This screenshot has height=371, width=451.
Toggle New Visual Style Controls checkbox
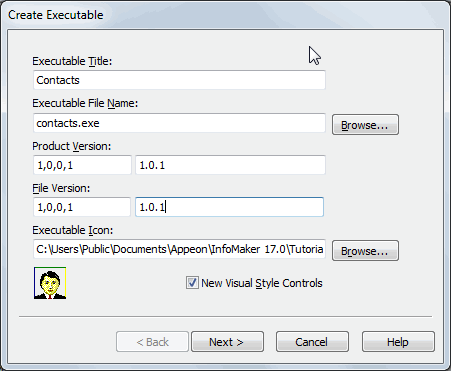pos(192,283)
